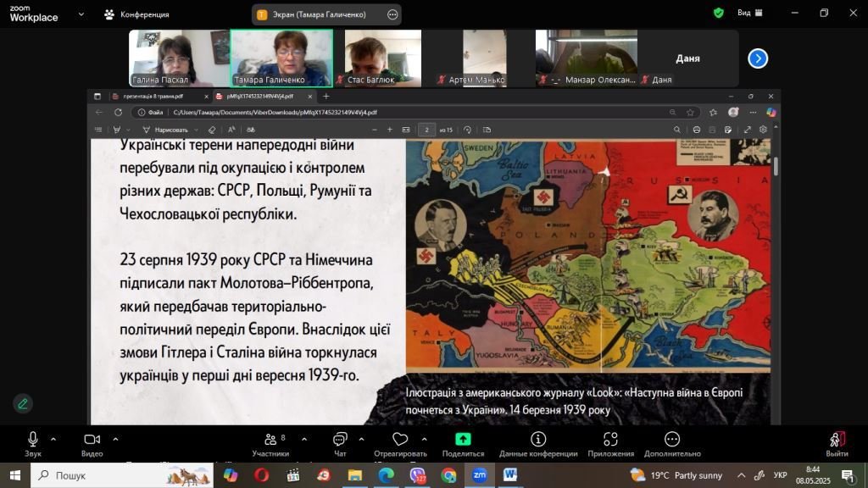Open Zoom Workplace dropdown menu
The width and height of the screenshot is (868, 488).
[x=81, y=14]
